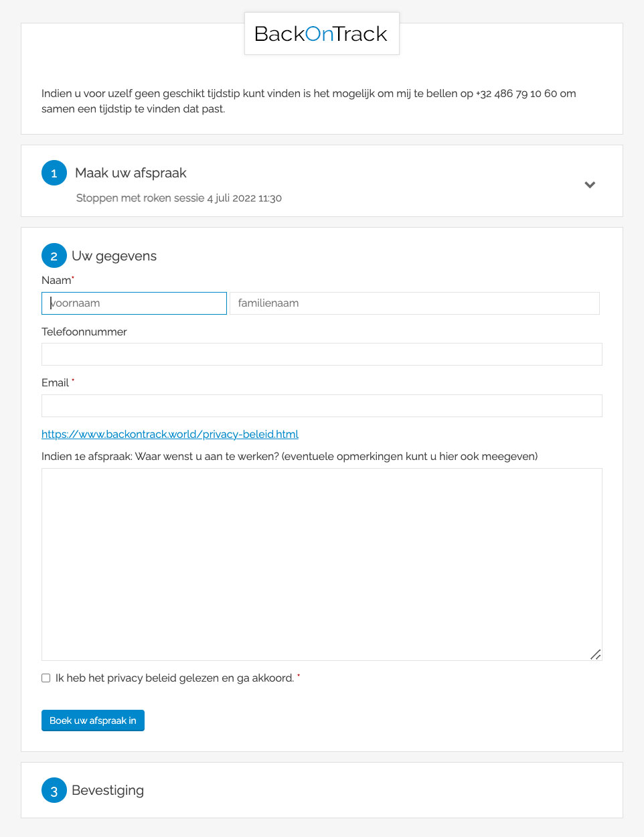Select the Uw gegevens section heading
The width and height of the screenshot is (644, 837).
coord(114,256)
